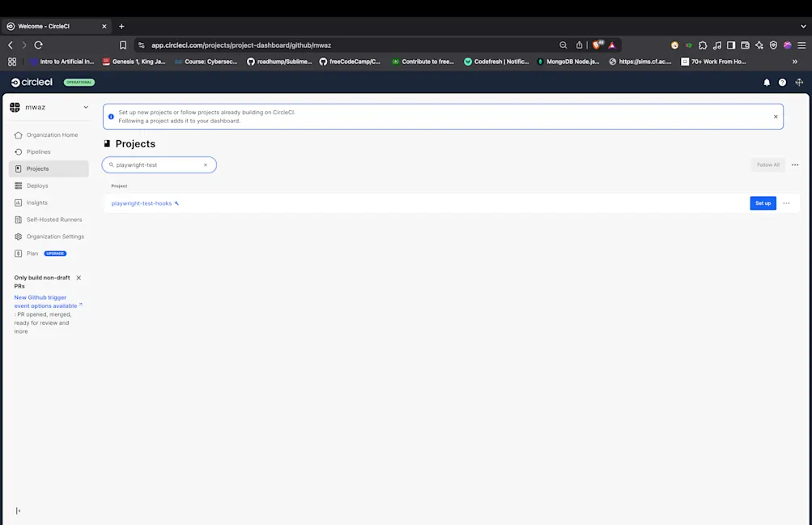
Task: Select the Welcome - CircleCI tab
Action: 57,27
